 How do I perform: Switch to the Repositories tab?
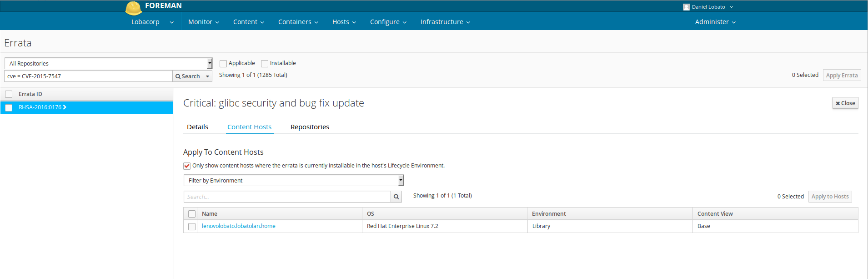(310, 127)
